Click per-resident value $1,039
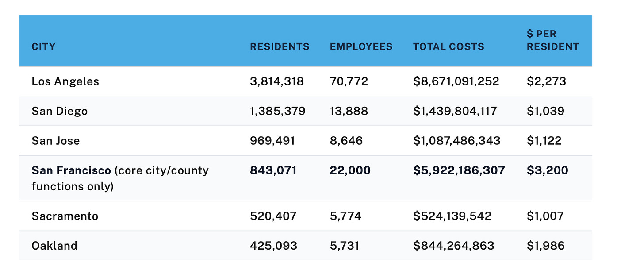644x274 pixels. click(x=545, y=111)
